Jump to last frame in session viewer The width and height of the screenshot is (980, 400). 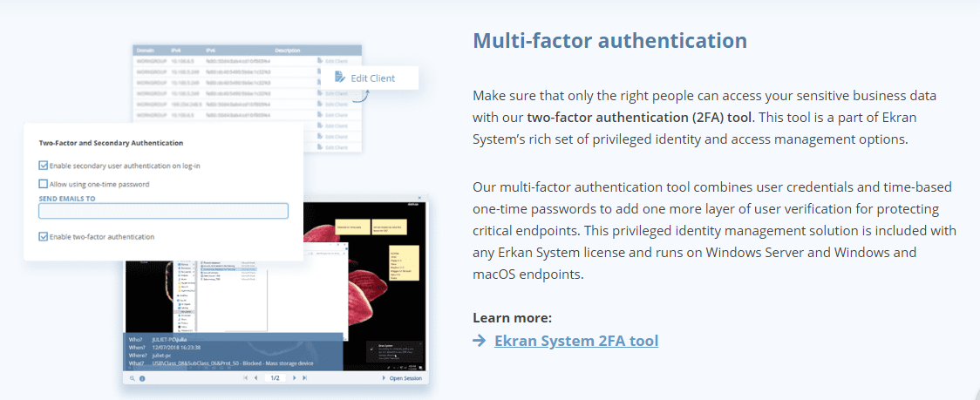pos(304,378)
